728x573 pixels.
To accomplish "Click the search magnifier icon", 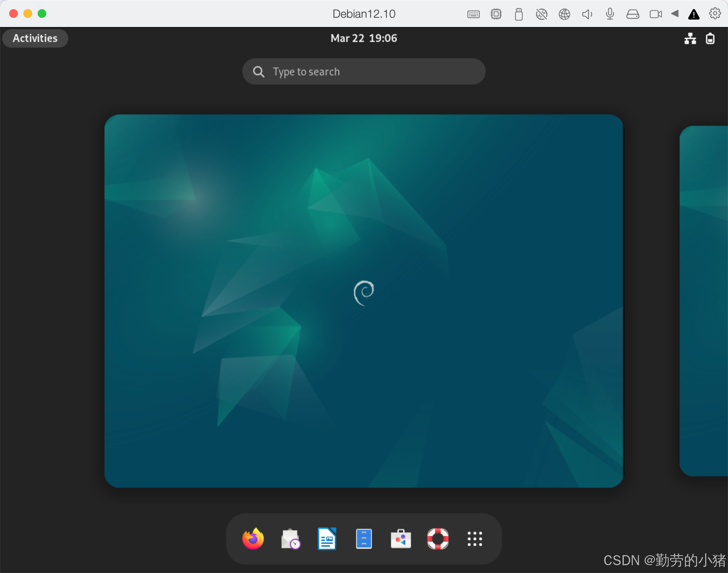I will (258, 72).
